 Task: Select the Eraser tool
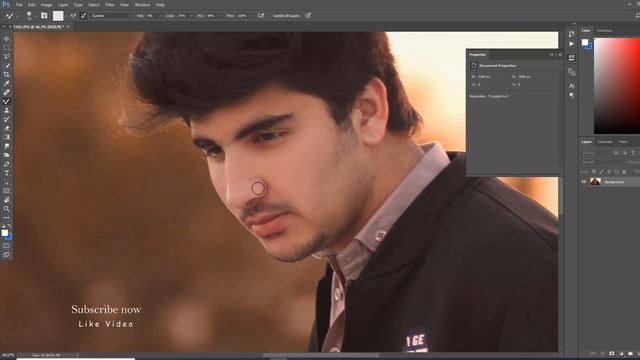point(7,128)
